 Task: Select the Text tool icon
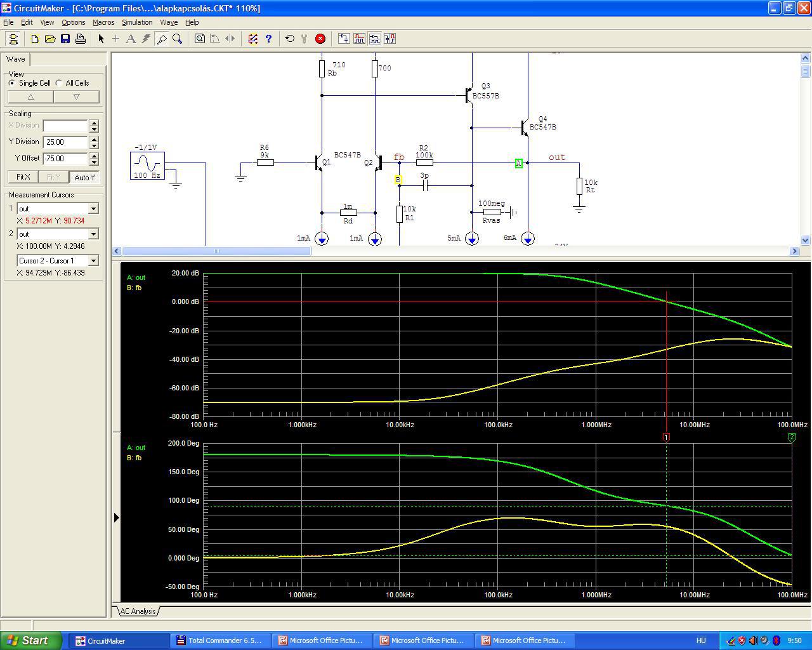point(131,39)
